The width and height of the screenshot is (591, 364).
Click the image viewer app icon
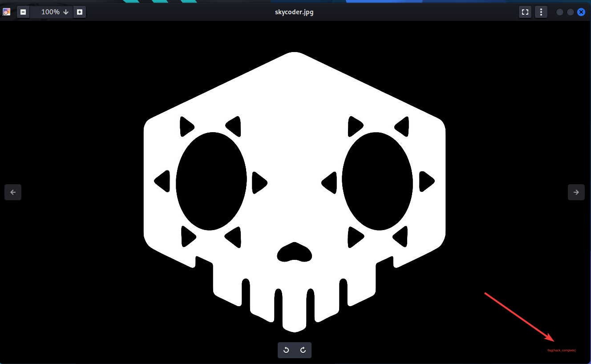click(x=7, y=12)
